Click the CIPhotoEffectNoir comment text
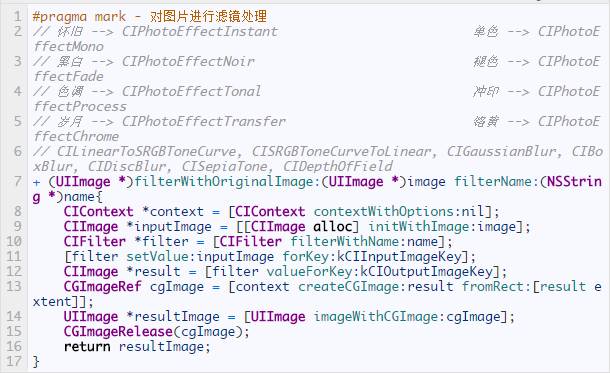The height and width of the screenshot is (374, 610). coord(188,61)
